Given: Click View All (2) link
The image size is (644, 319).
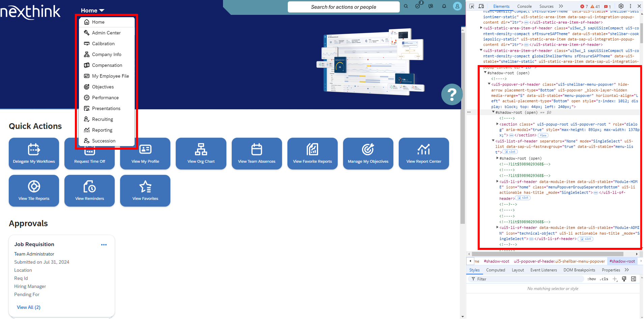Looking at the screenshot, I should (29, 307).
